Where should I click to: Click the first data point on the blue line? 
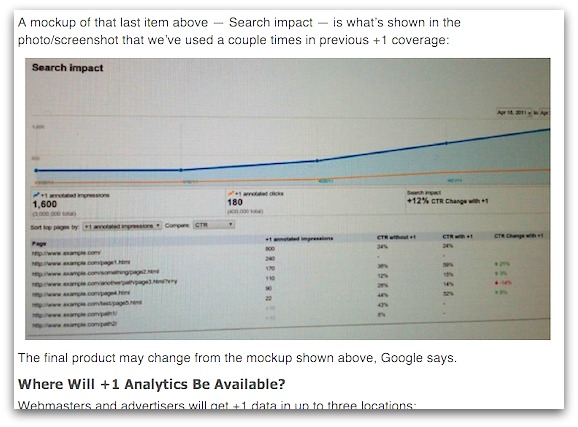point(36,170)
